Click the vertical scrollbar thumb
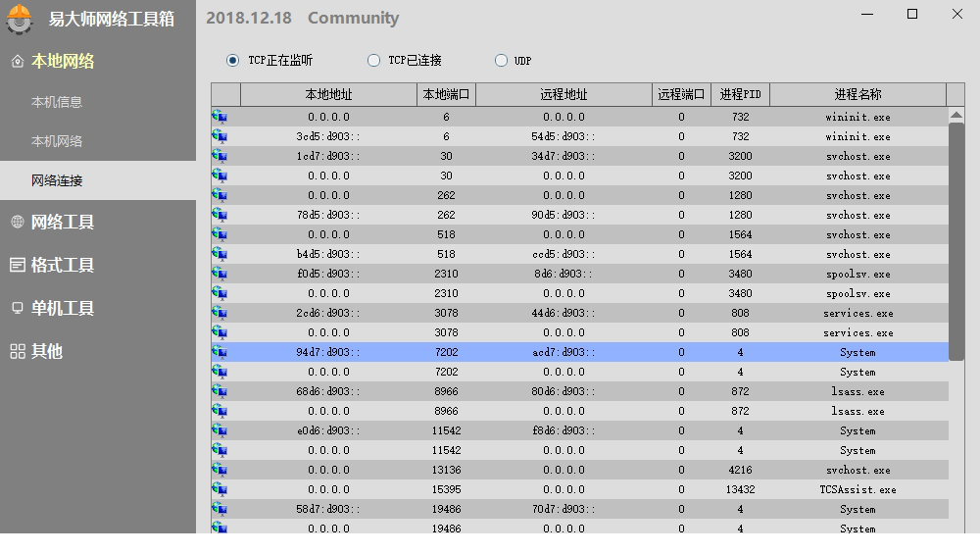Screen dimensions: 980x554 956,241
